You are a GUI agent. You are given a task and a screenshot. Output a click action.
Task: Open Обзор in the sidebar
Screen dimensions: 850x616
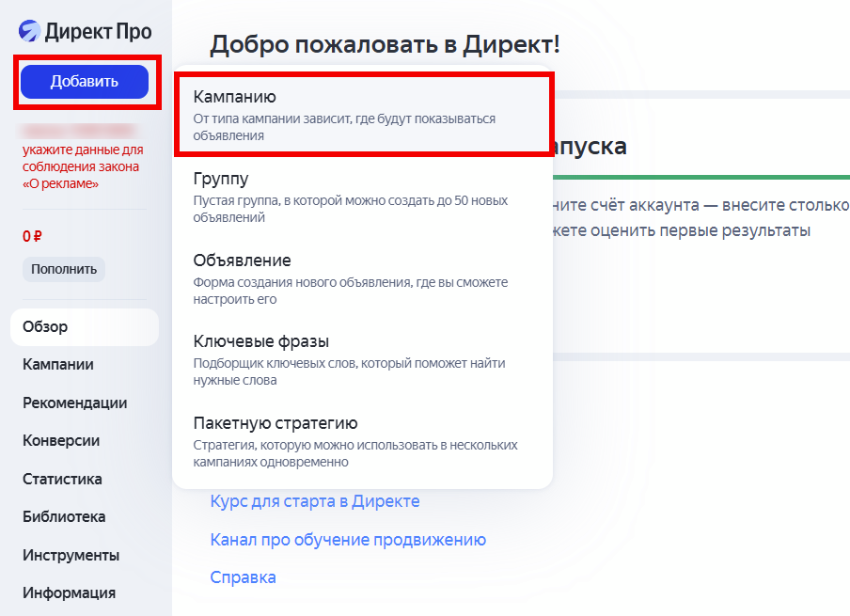[x=85, y=327]
